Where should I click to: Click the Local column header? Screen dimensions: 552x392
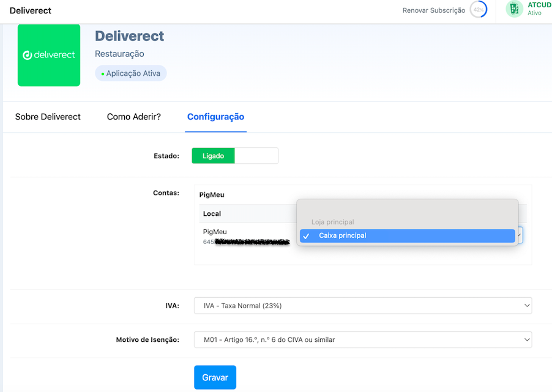(x=212, y=214)
